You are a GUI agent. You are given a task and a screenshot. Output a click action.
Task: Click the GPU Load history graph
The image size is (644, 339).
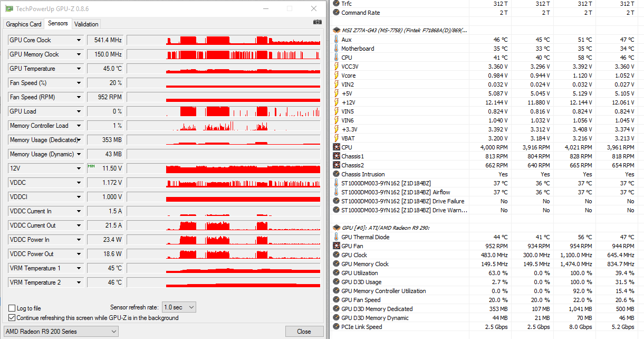224,111
